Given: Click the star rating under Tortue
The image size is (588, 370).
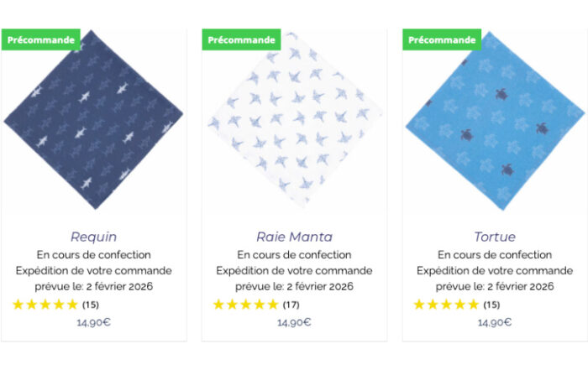Looking at the screenshot, I should click(446, 305).
